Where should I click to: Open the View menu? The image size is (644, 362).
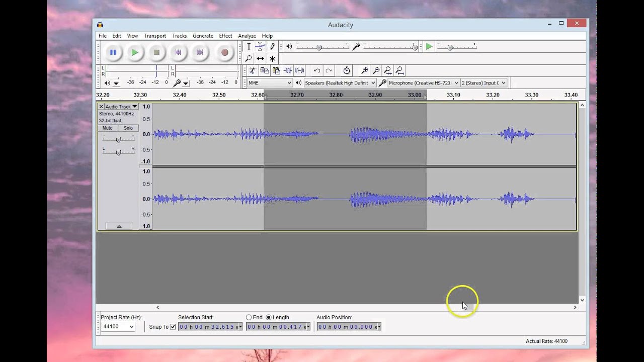pyautogui.click(x=132, y=36)
